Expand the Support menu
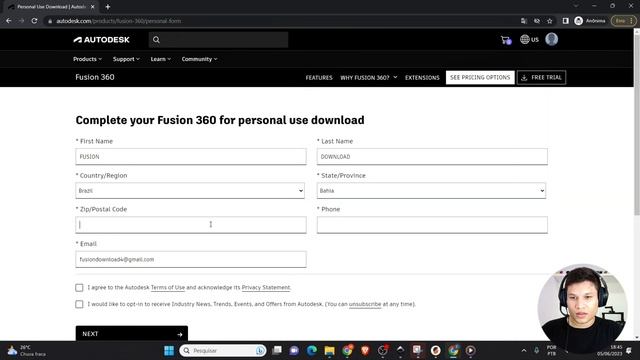Image resolution: width=640 pixels, height=360 pixels. (126, 59)
